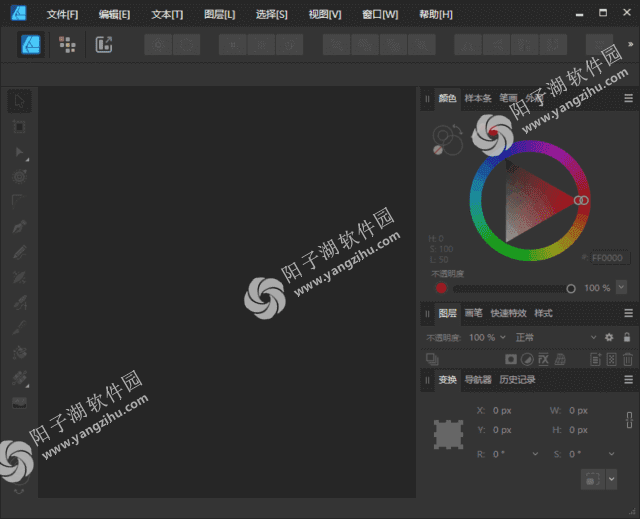The image size is (640, 519).
Task: Toggle aspect ratio link in Transform panel
Action: tap(629, 420)
